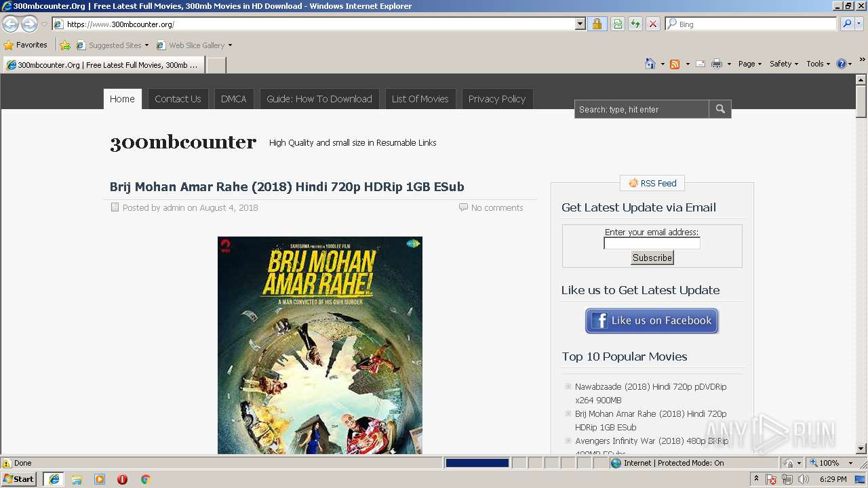Open Avengers Infinity War popular link

click(x=651, y=441)
